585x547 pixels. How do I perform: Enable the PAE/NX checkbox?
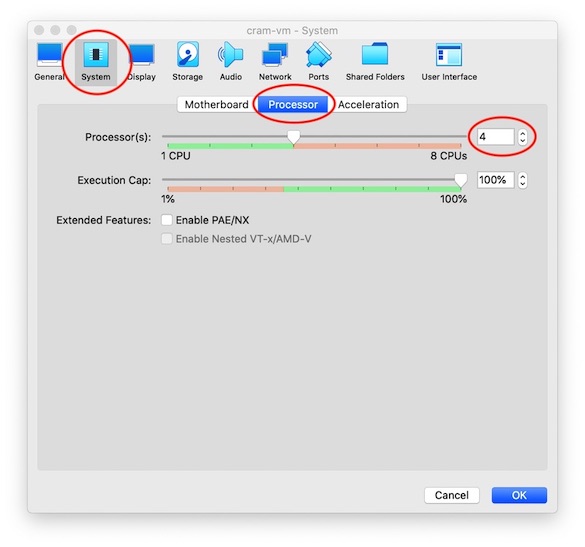167,220
